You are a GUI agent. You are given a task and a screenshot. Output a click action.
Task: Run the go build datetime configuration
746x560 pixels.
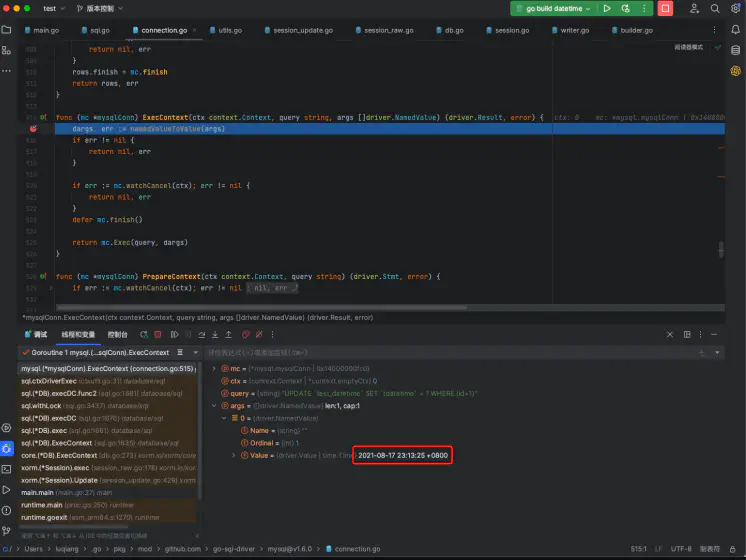(607, 8)
